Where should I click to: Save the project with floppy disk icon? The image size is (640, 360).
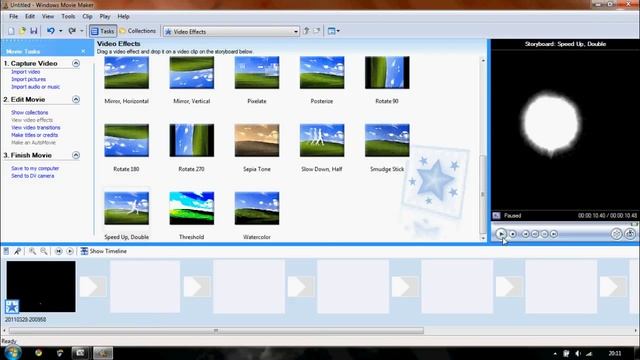(x=34, y=31)
